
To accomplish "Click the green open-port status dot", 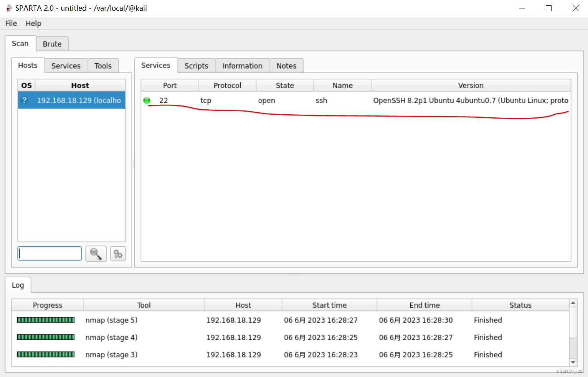I will click(x=147, y=100).
